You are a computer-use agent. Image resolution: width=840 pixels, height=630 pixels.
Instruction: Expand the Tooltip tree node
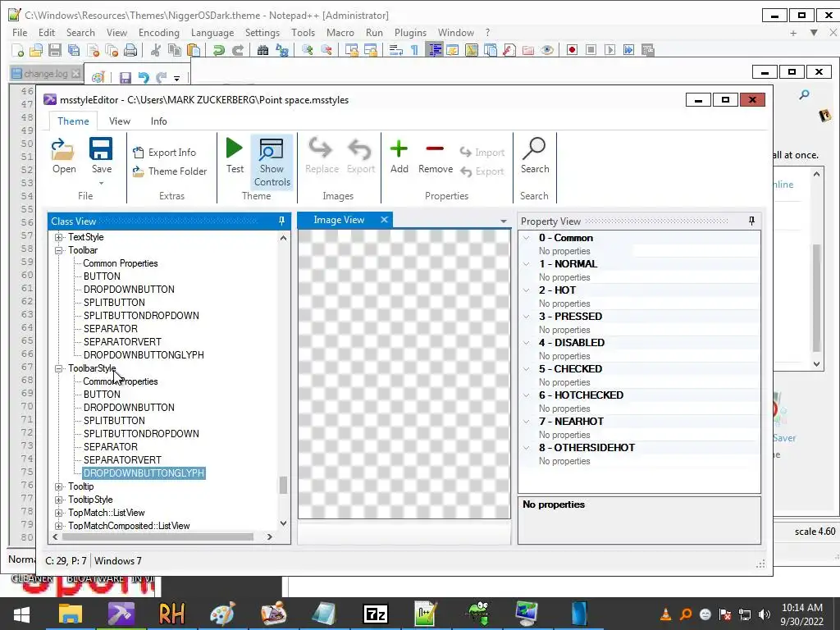coord(58,486)
